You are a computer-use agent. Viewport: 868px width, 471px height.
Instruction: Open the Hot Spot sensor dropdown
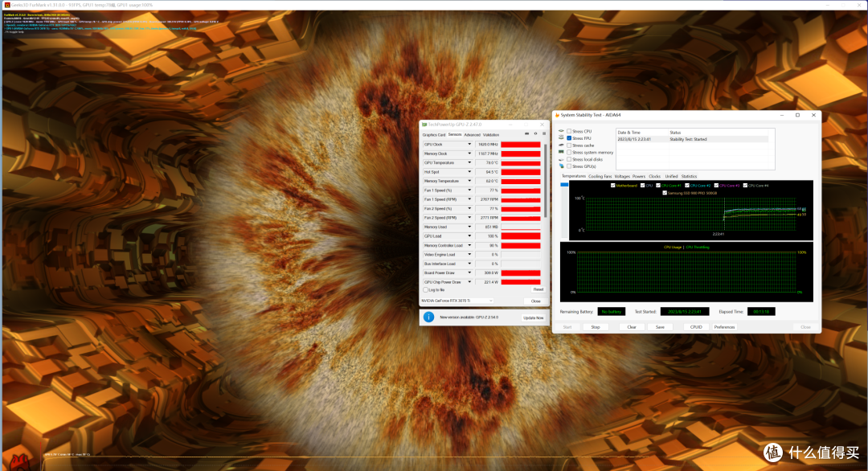tap(469, 172)
